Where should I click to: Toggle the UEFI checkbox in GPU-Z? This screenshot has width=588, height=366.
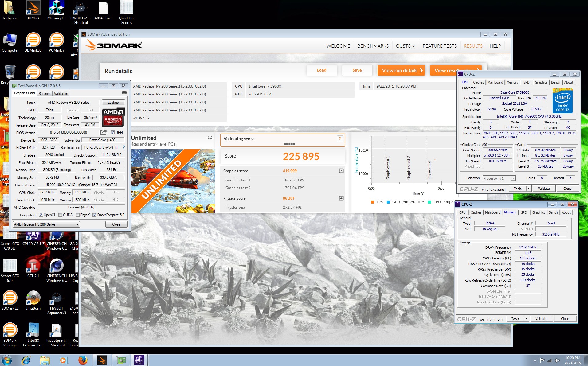[x=112, y=133]
